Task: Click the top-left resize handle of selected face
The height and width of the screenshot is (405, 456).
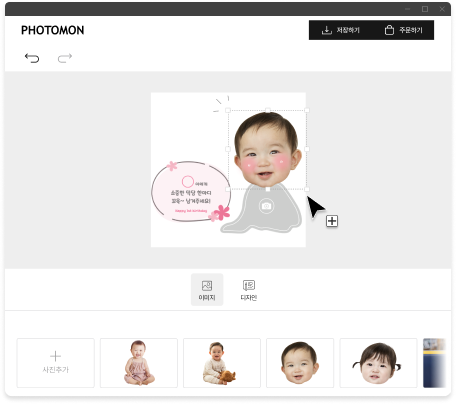Action: [228, 110]
